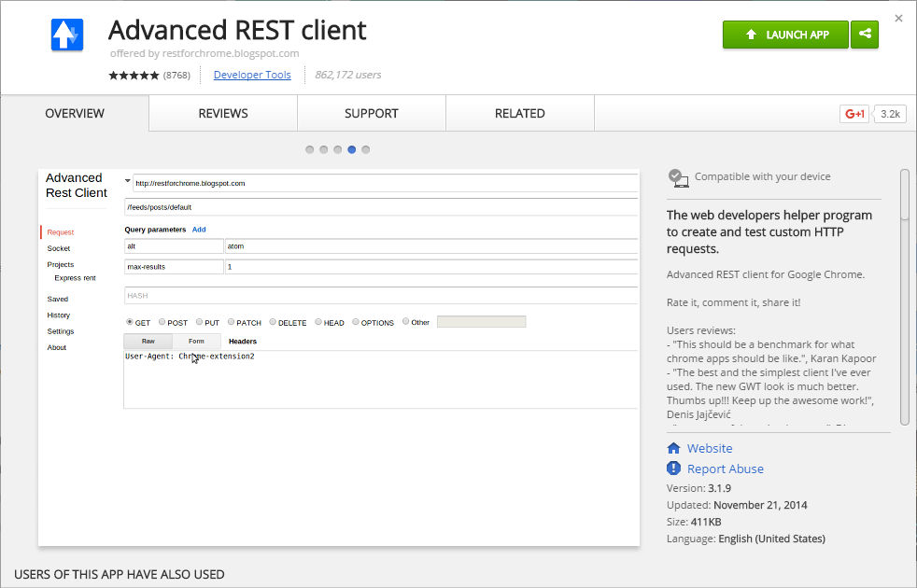The height and width of the screenshot is (588, 917).
Task: Select the POST radio button
Action: [162, 321]
